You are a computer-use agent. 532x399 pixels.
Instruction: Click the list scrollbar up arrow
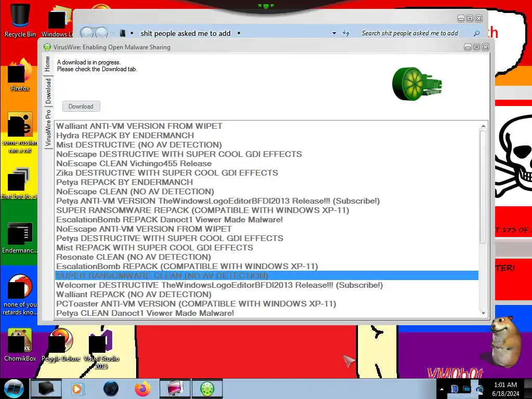point(483,126)
